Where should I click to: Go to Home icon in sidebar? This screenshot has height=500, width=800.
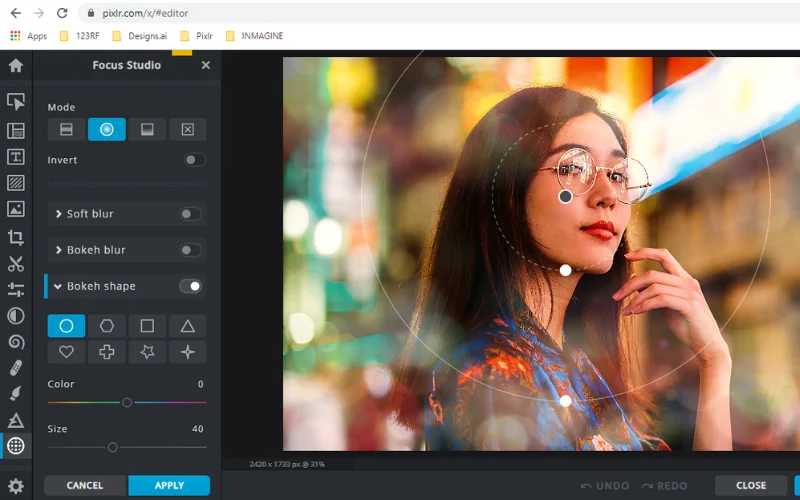(16, 66)
